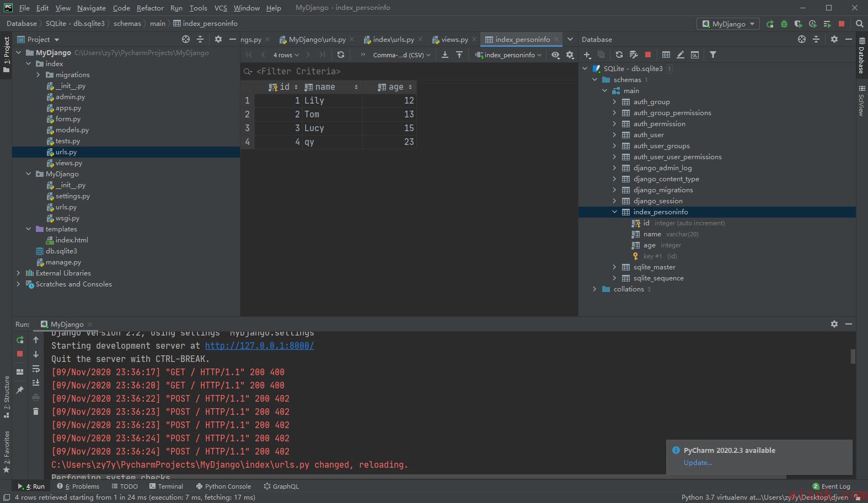Toggle pin tab in Run panel

pos(20,390)
